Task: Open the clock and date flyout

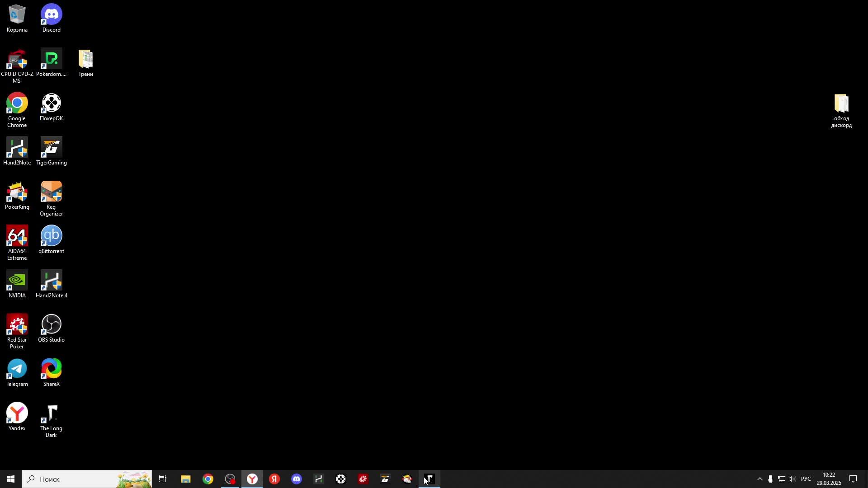Action: point(829,479)
